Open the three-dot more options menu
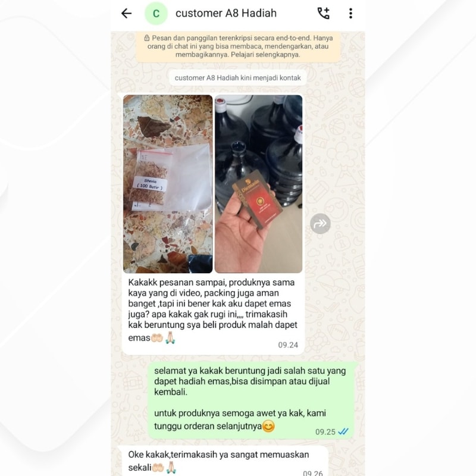Viewport: 476px width, 476px height. click(x=350, y=13)
